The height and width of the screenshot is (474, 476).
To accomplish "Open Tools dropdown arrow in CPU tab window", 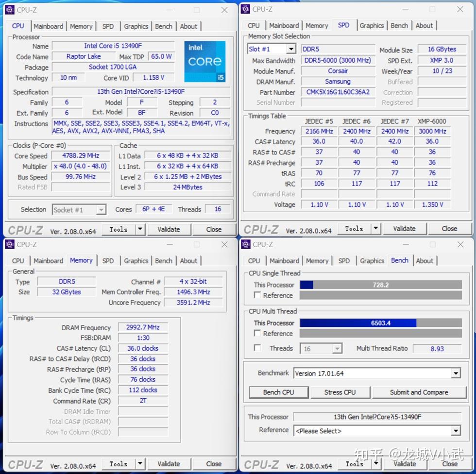I will (140, 229).
